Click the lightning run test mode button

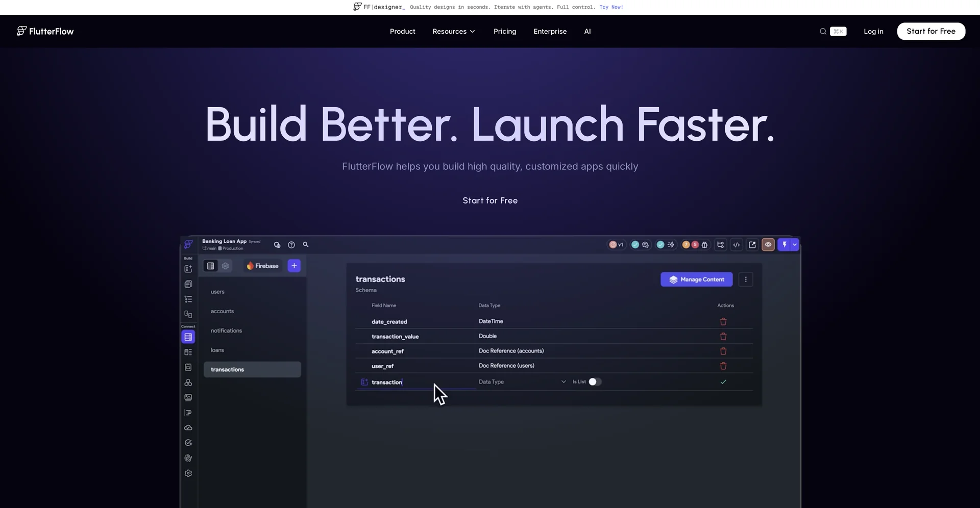[x=785, y=245]
